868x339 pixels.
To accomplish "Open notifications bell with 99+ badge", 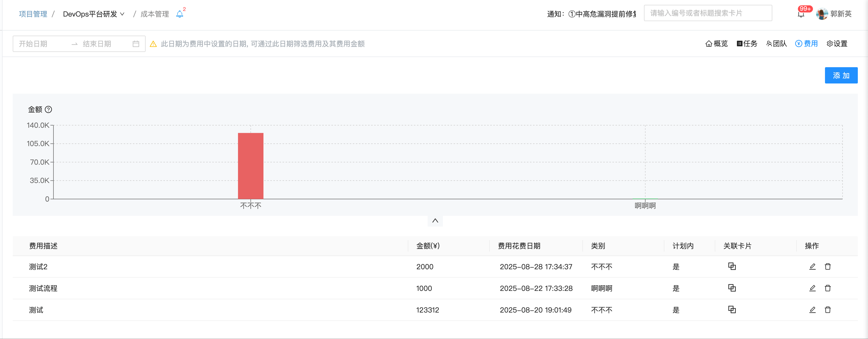I will pyautogui.click(x=801, y=14).
